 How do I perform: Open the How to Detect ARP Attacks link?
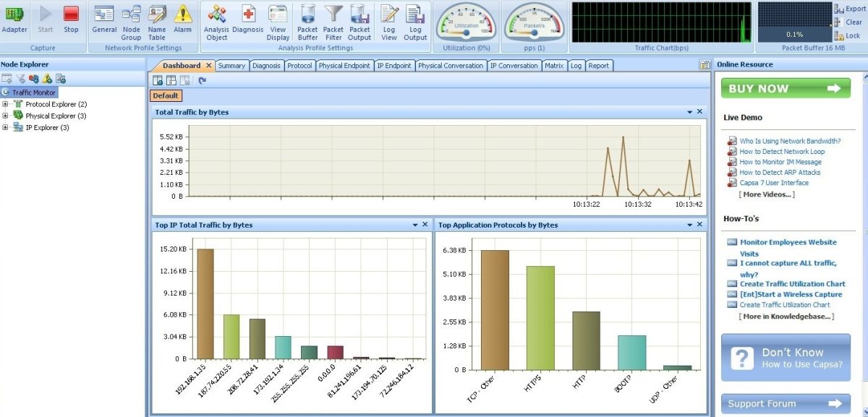click(780, 172)
